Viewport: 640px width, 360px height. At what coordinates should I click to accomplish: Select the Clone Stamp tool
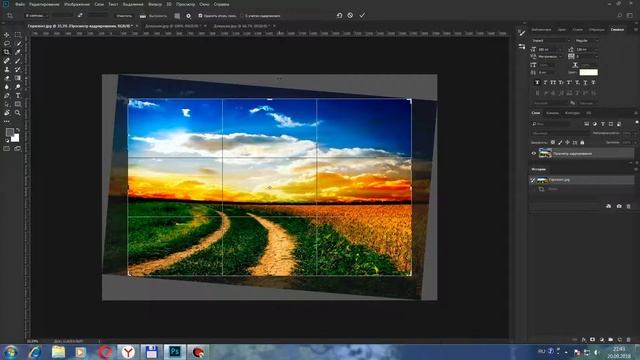click(7, 69)
